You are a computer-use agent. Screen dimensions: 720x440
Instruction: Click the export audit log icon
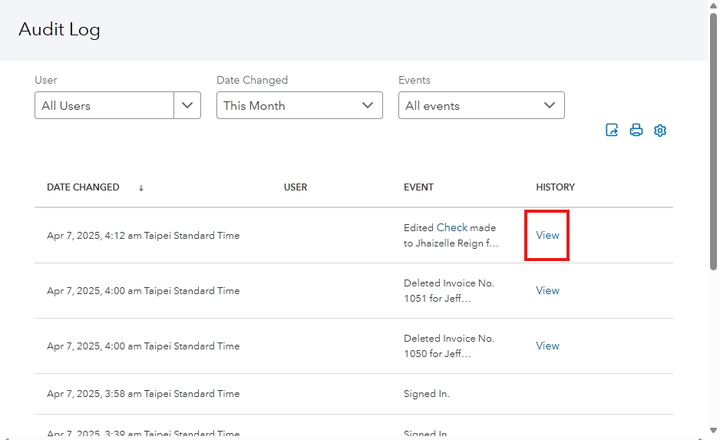[x=612, y=131]
